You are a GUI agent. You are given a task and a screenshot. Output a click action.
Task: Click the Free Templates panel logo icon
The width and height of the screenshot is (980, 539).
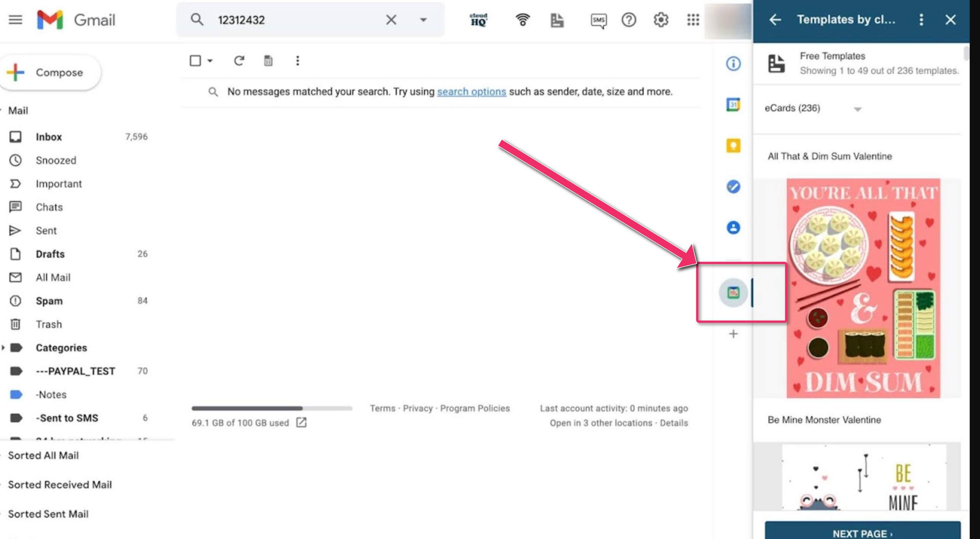(x=776, y=63)
